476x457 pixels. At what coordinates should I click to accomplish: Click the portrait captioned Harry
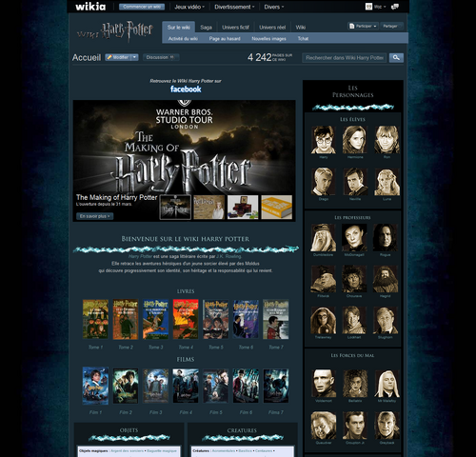coord(324,140)
